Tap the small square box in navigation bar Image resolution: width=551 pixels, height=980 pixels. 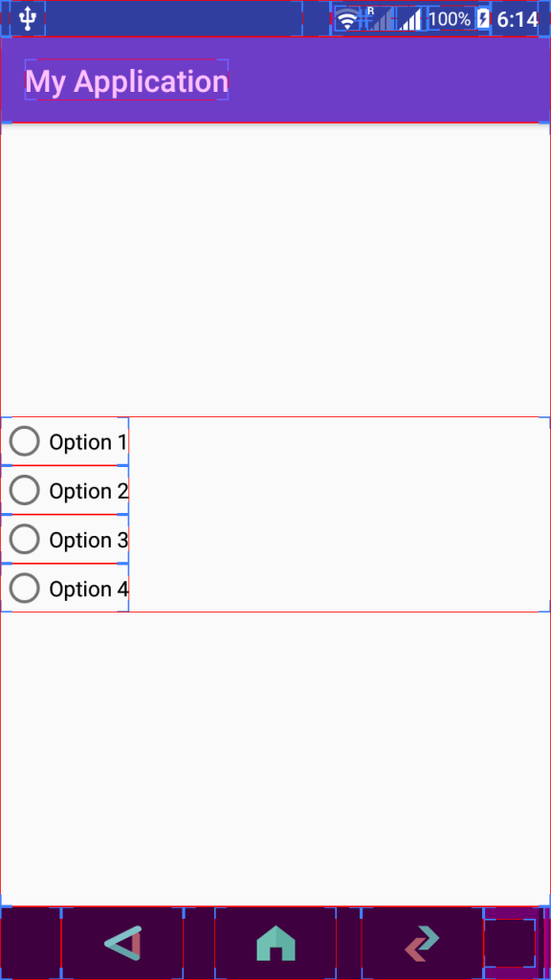coord(510,943)
